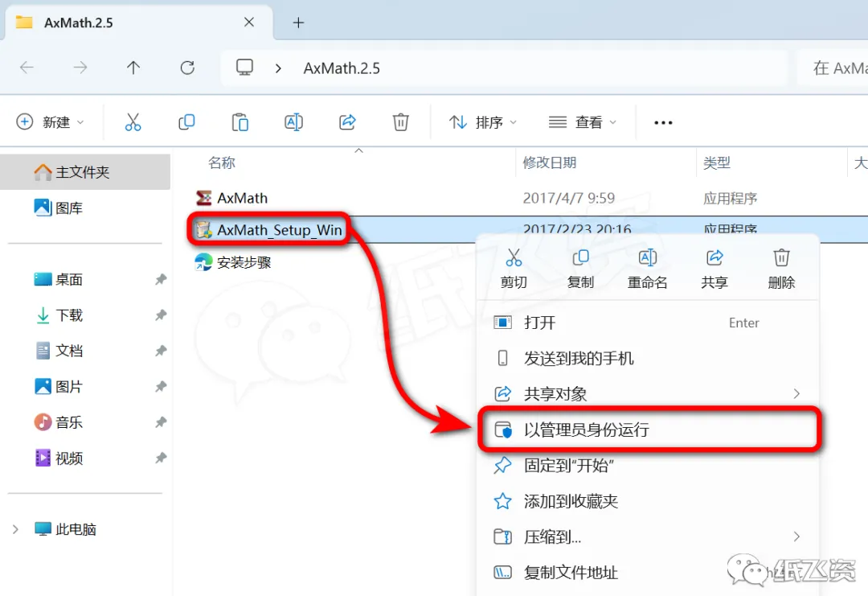Unpin 文档 with its pin icon
Image resolution: width=868 pixels, height=596 pixels.
point(161,351)
